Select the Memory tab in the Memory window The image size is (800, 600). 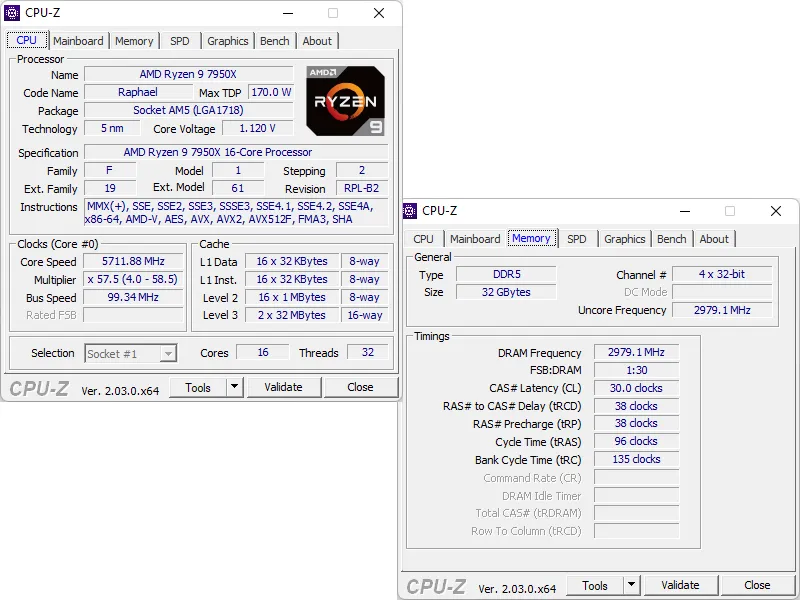531,238
